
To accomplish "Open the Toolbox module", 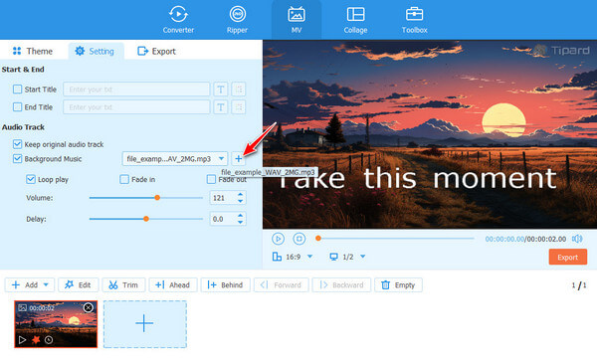I will (414, 20).
